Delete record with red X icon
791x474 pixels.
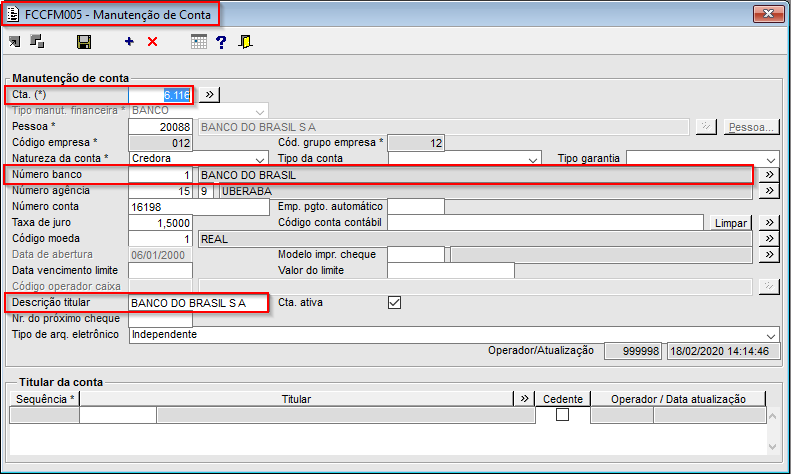tap(152, 41)
